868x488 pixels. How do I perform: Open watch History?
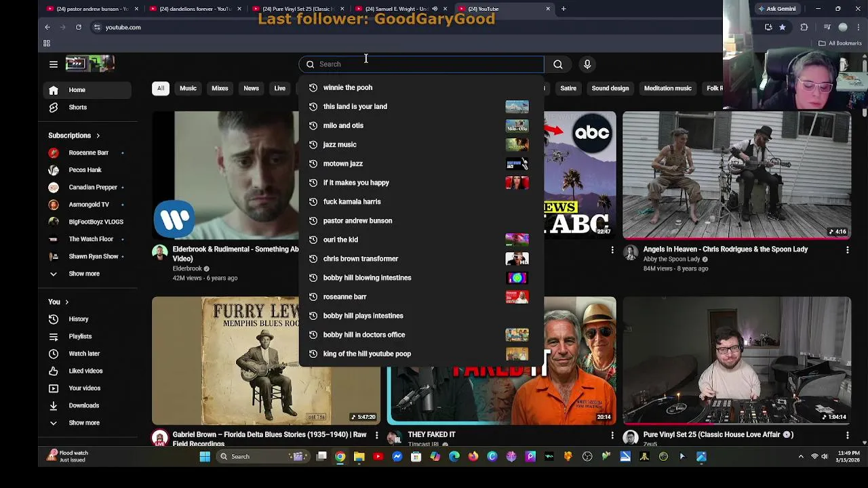tap(87, 319)
